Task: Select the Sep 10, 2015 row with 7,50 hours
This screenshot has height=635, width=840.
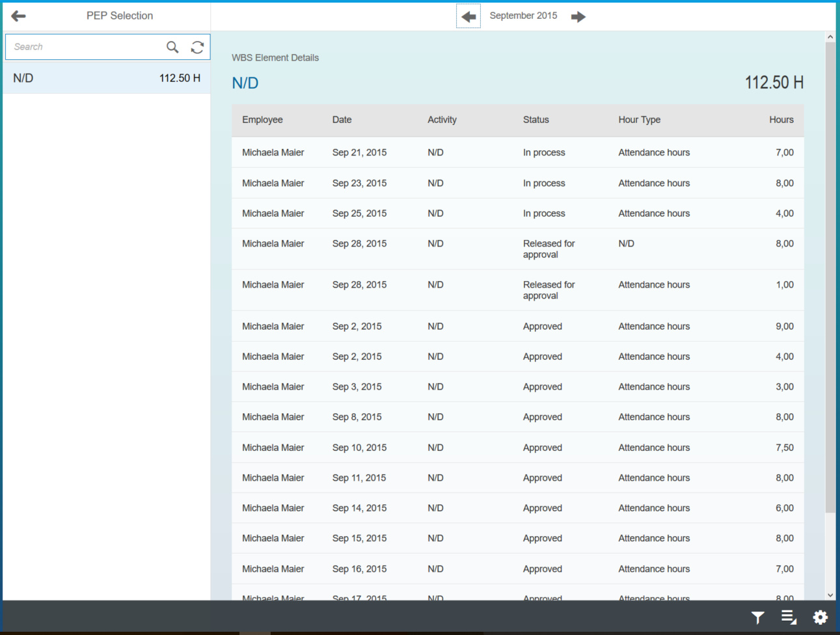Action: [517, 448]
